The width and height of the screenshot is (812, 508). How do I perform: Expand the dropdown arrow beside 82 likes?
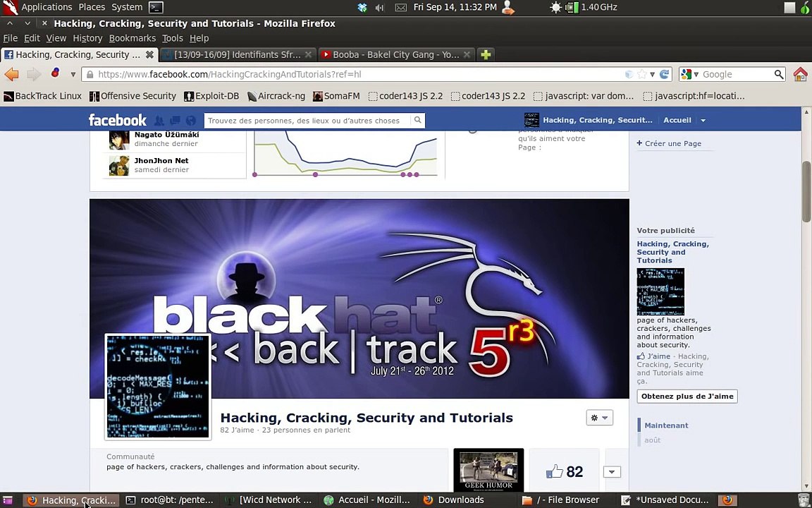[612, 472]
